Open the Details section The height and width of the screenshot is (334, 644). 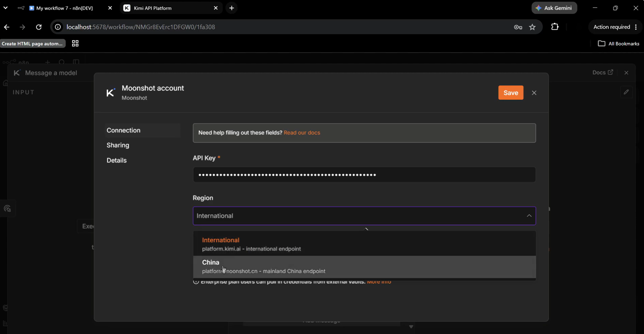tap(116, 160)
